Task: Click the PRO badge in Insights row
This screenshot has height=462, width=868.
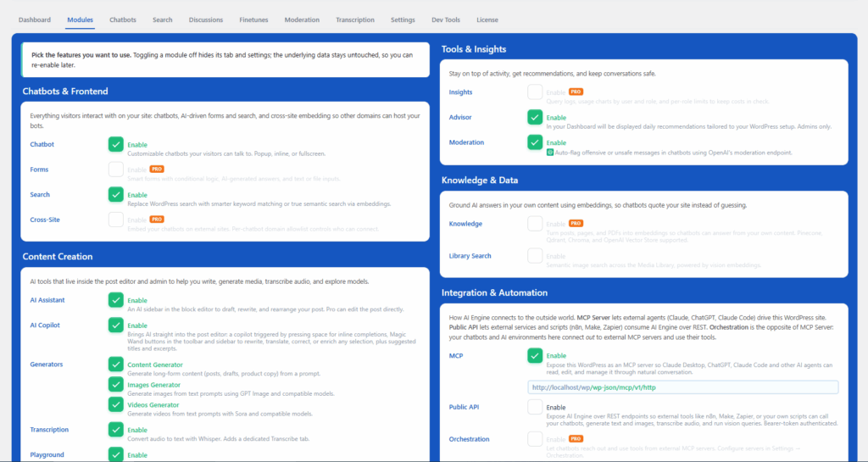Action: point(576,92)
